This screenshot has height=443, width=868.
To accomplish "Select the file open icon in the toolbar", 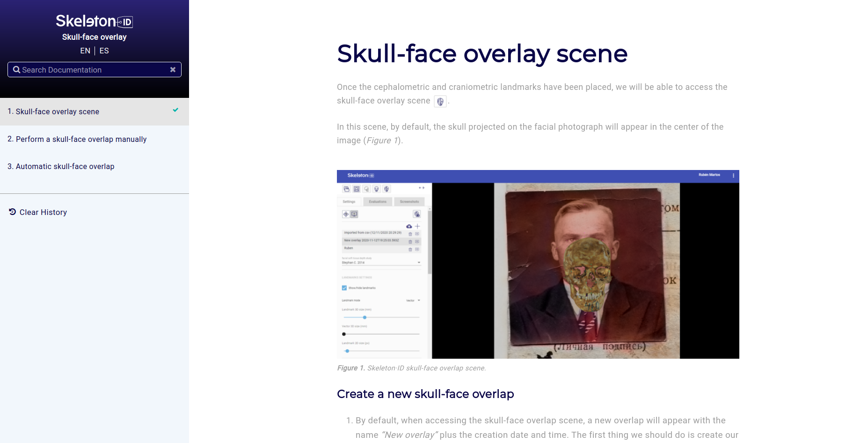I will click(346, 189).
